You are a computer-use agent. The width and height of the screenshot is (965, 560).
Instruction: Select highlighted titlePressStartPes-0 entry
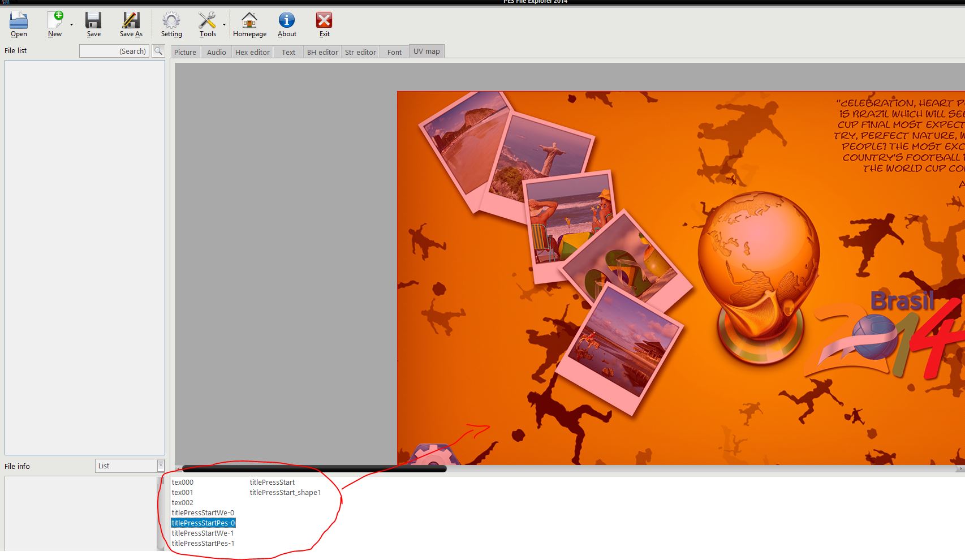click(x=203, y=523)
